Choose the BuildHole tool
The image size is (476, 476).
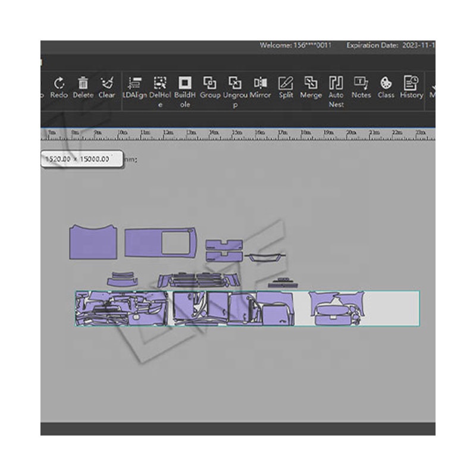coord(185,83)
